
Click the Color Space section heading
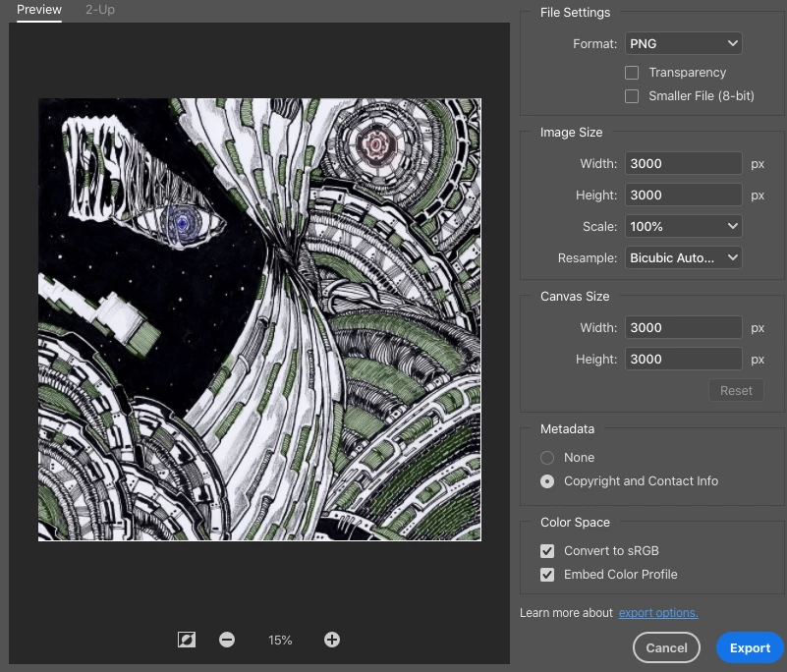(575, 523)
